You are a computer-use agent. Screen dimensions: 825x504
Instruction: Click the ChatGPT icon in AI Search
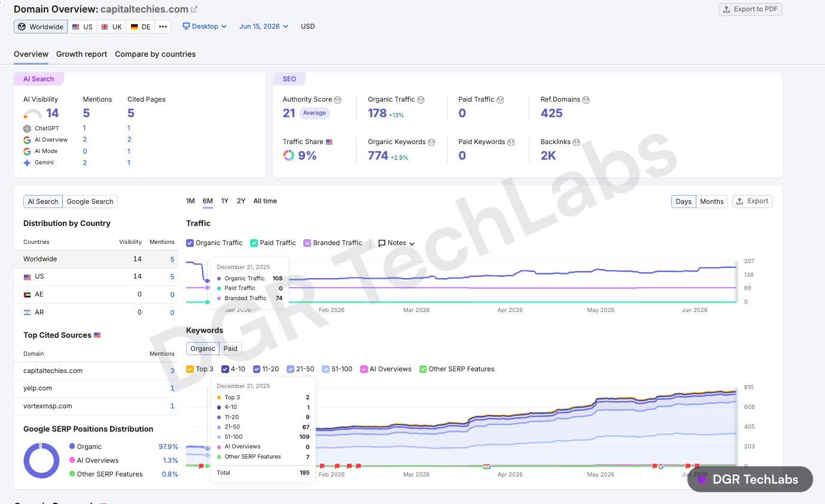pyautogui.click(x=27, y=129)
